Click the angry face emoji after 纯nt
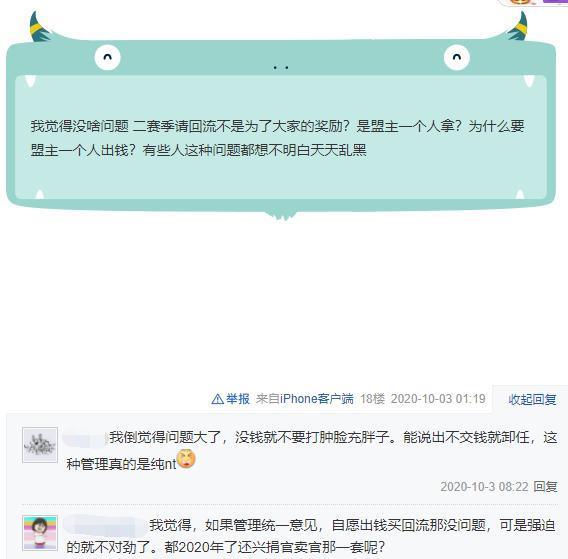The height and width of the screenshot is (559, 568). coord(186,459)
